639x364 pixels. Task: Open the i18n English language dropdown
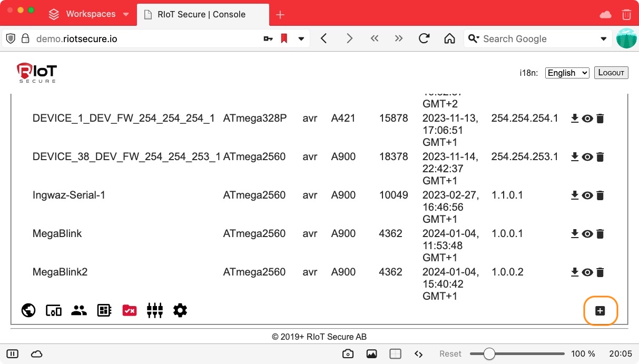567,73
